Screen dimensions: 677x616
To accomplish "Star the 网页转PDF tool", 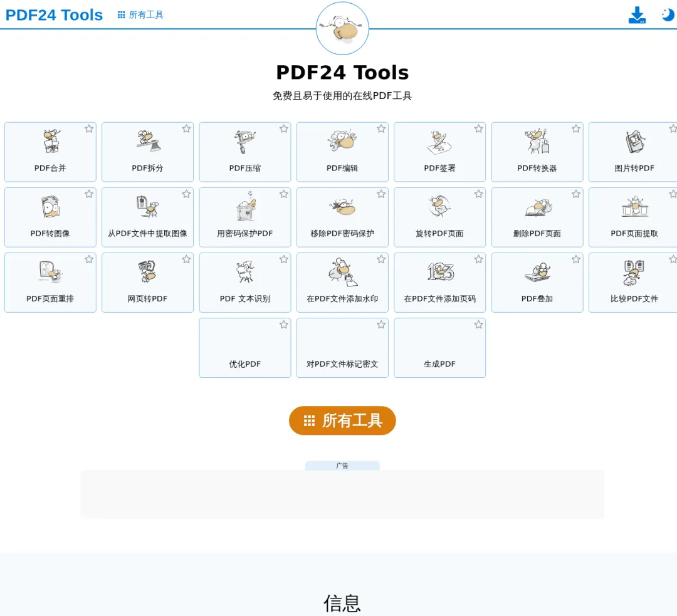I will (x=187, y=259).
